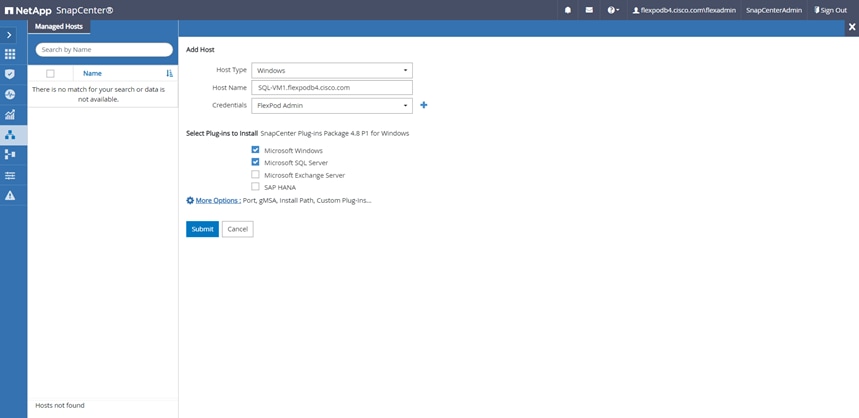This screenshot has height=418, width=859.
Task: Cancel adding the host
Action: (238, 229)
